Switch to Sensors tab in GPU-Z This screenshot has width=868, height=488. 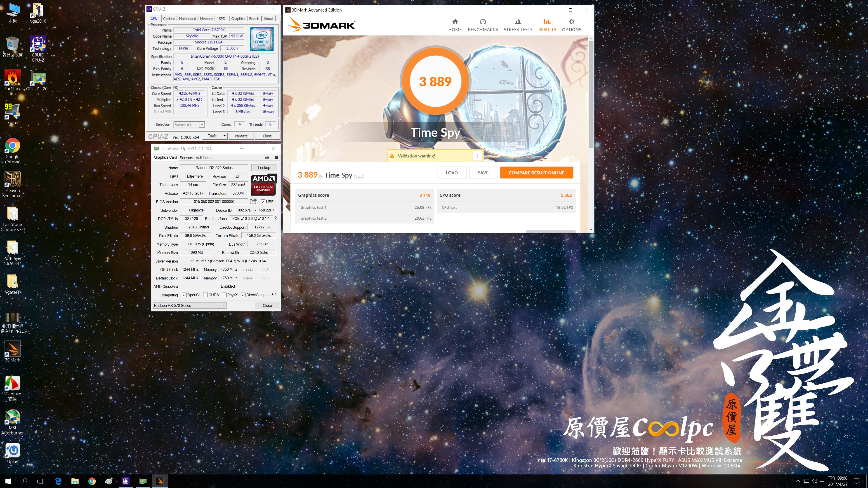[x=186, y=158]
